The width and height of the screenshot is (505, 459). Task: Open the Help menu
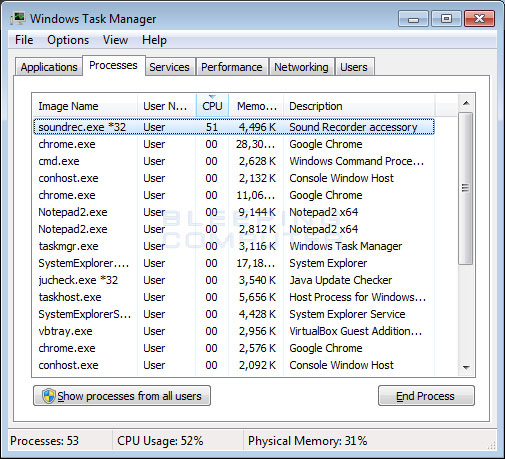[x=154, y=40]
